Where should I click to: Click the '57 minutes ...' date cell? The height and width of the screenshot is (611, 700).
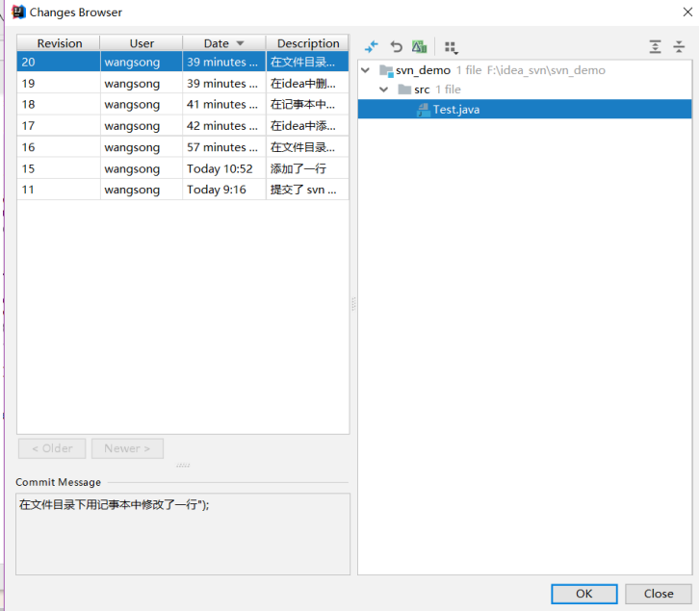pyautogui.click(x=224, y=147)
